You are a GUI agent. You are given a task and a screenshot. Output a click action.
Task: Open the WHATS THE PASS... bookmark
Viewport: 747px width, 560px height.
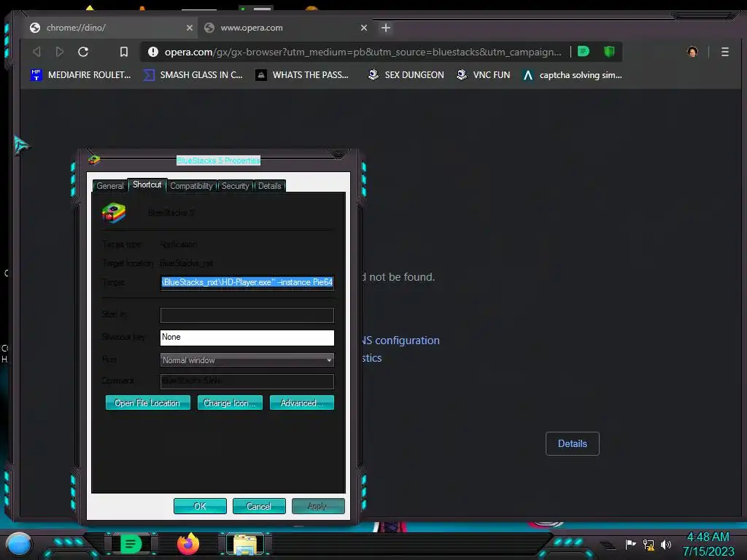[x=302, y=75]
